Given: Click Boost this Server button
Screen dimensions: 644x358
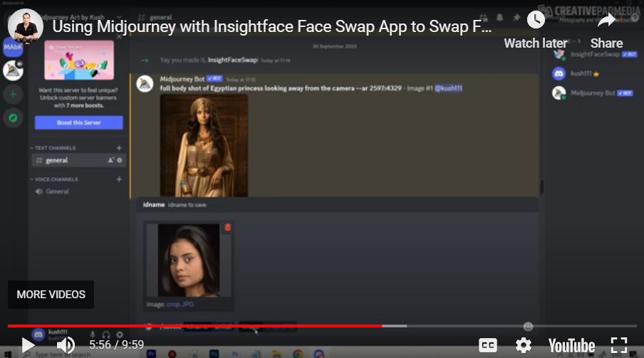Looking at the screenshot, I should point(79,122).
